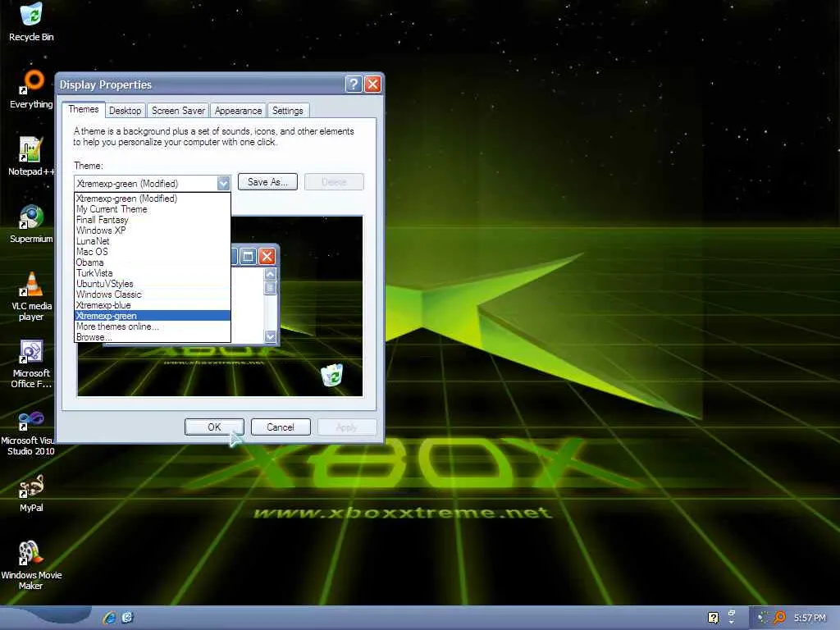Launch Microsoft Visual Studio 2010 shortcut
This screenshot has height=630, width=840.
(x=28, y=431)
